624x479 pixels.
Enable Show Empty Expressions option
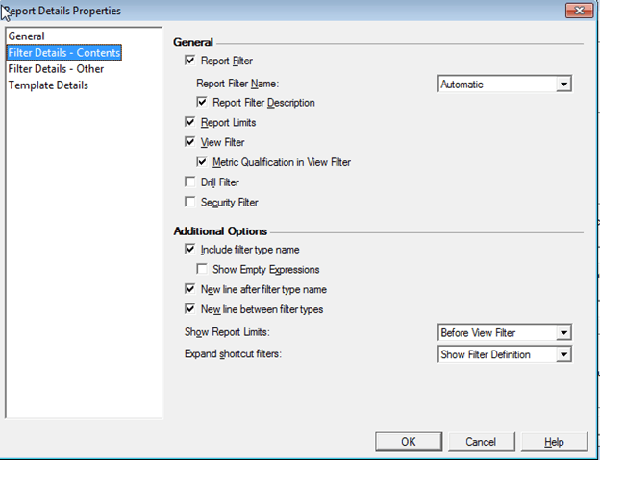tap(203, 269)
